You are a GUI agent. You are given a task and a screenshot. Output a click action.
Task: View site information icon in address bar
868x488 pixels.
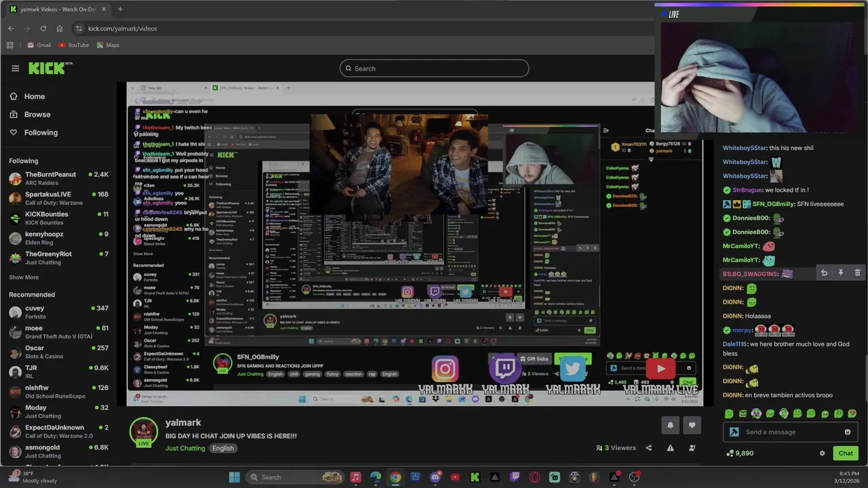[79, 28]
